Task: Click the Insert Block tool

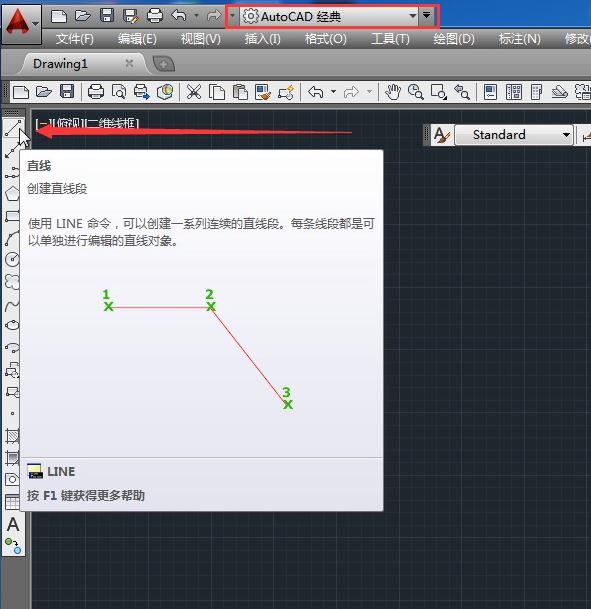Action: 11,370
